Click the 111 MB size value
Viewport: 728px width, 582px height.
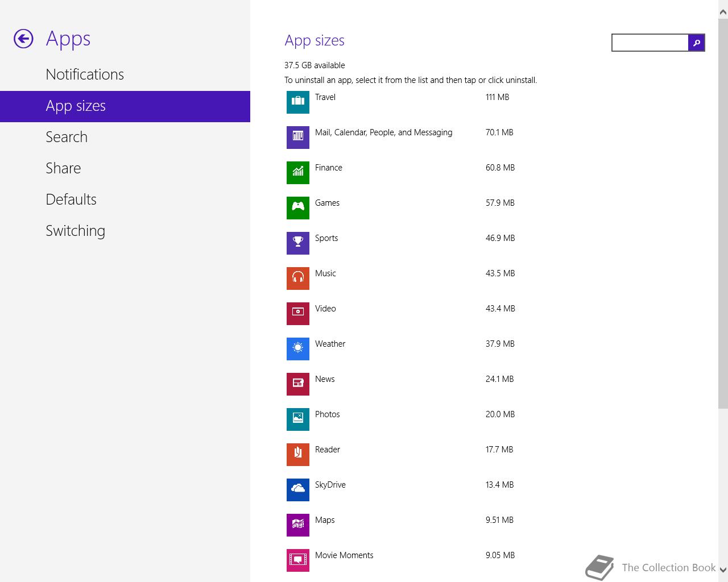tap(498, 97)
